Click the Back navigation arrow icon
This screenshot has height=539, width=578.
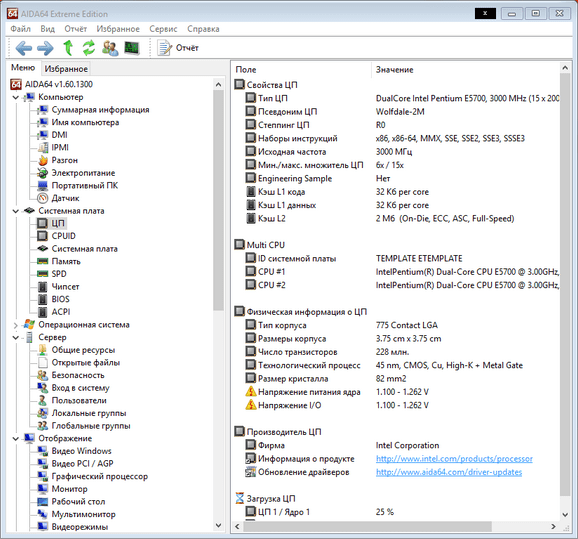pyautogui.click(x=24, y=48)
